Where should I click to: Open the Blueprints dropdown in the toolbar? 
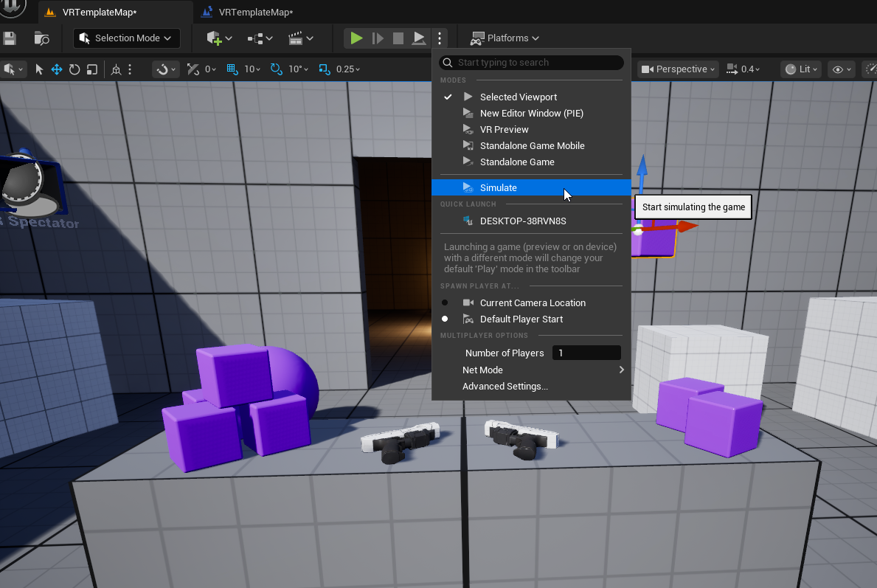(260, 38)
